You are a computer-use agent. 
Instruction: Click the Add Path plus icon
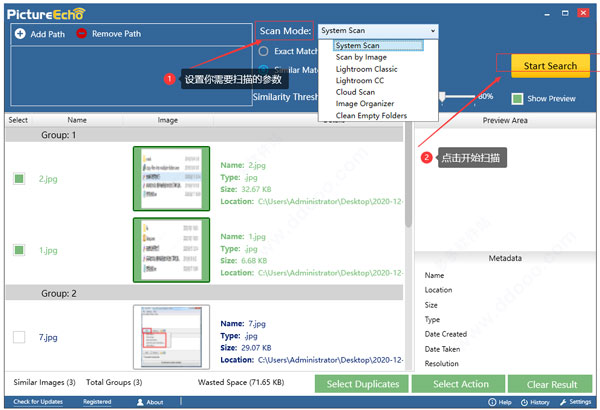[x=20, y=34]
